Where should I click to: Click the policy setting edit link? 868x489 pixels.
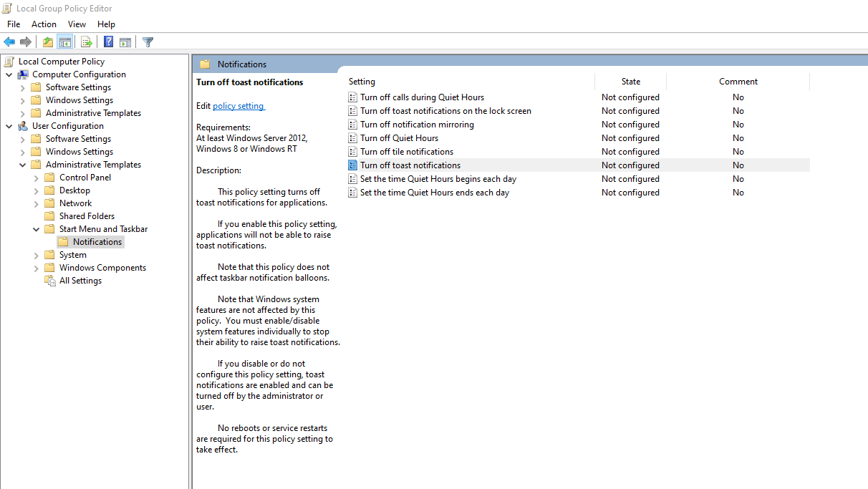[239, 106]
